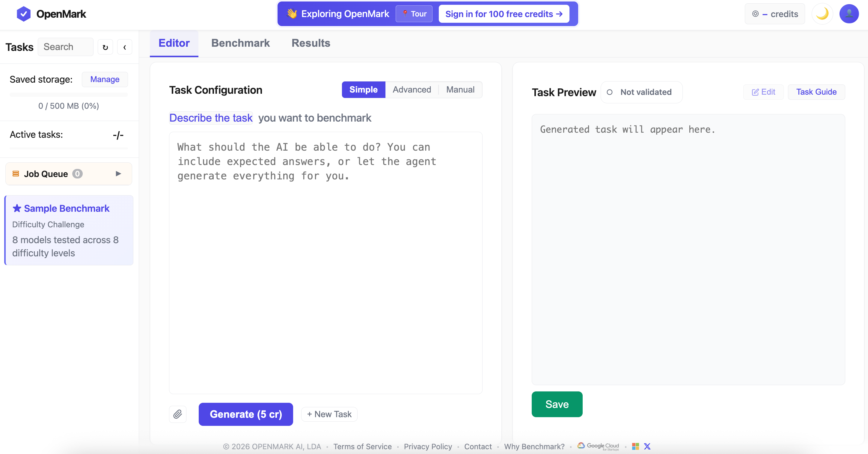Screen dimensions: 868x454
Task: Open the Results tab
Action: [x=310, y=43]
